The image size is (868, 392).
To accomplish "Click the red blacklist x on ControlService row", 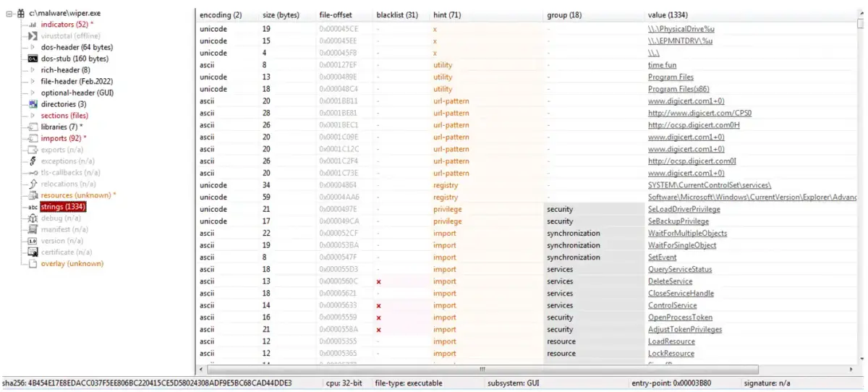I will pos(378,306).
